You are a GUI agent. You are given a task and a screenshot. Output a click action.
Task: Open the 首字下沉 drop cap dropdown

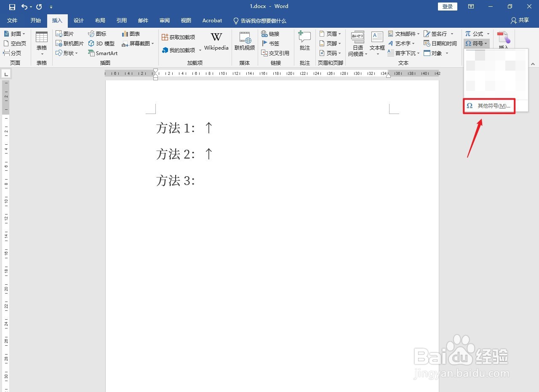coord(404,53)
